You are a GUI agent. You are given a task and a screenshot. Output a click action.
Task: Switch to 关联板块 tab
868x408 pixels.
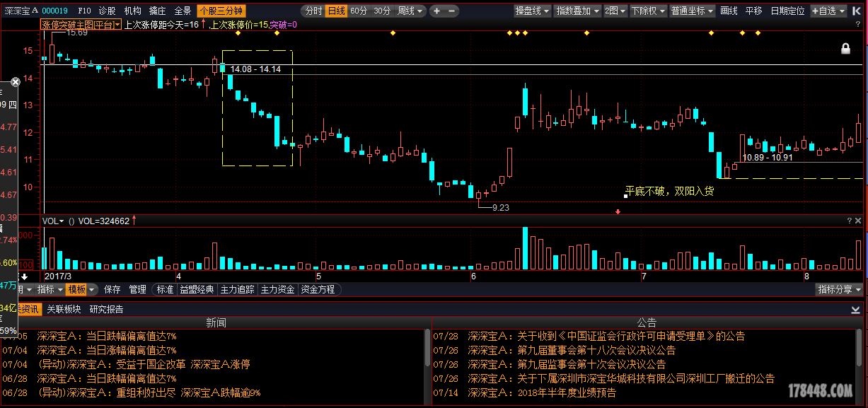64,309
